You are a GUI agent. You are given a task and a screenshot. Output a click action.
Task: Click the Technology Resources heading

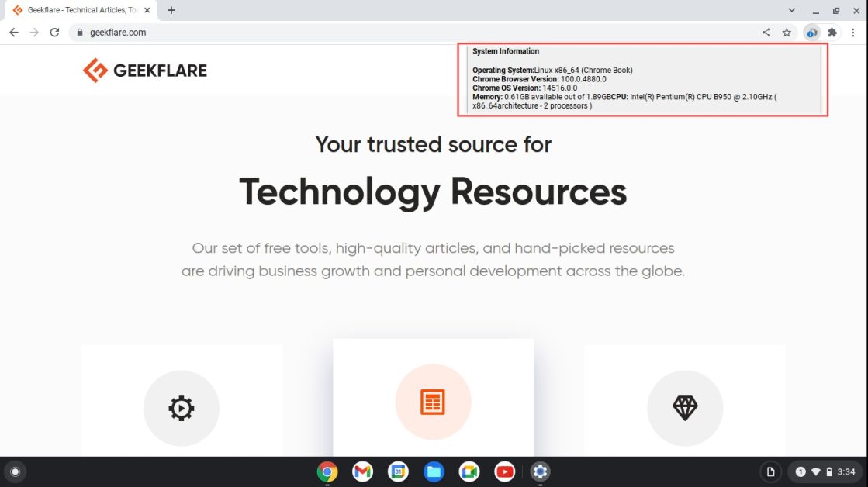click(x=433, y=192)
